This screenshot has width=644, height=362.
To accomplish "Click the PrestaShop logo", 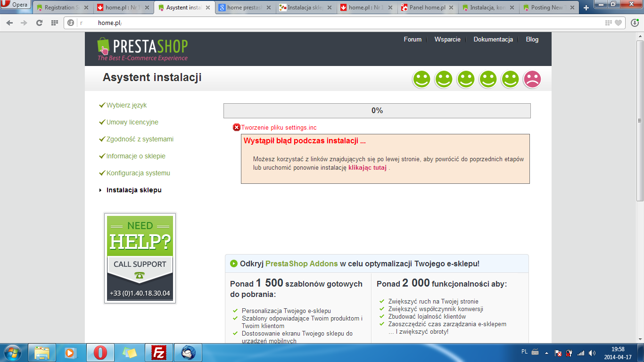I will point(142,49).
